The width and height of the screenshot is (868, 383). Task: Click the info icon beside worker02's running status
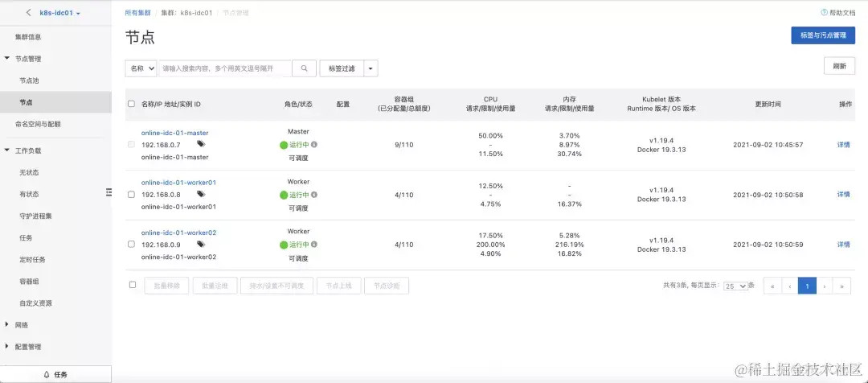pyautogui.click(x=314, y=245)
